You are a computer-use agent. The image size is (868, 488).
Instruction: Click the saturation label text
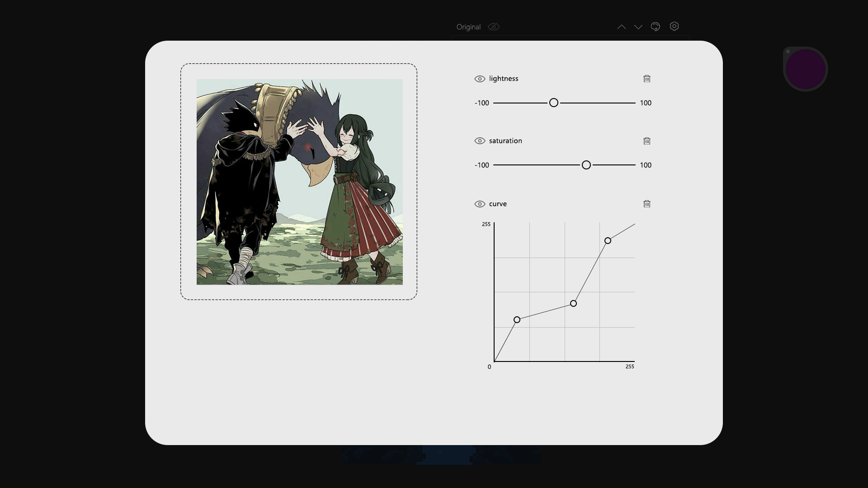(x=505, y=141)
